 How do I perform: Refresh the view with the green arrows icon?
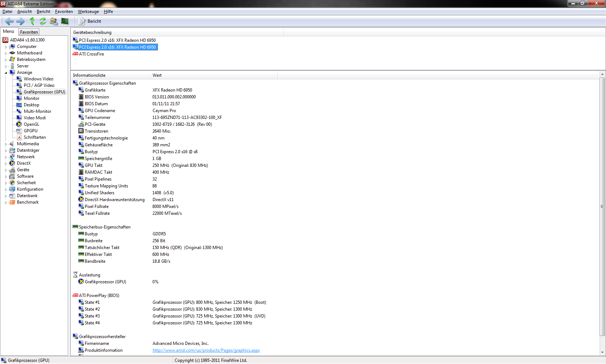click(x=43, y=21)
